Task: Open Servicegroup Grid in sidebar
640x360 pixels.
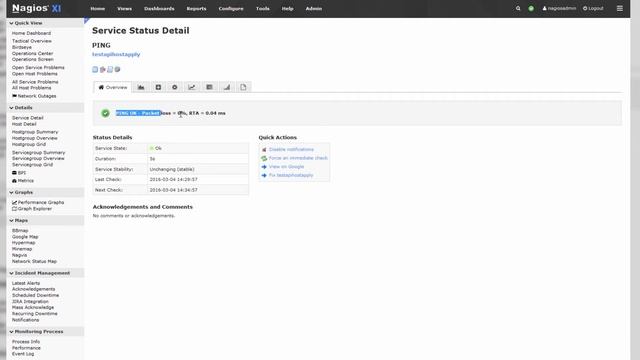Action: (x=32, y=164)
